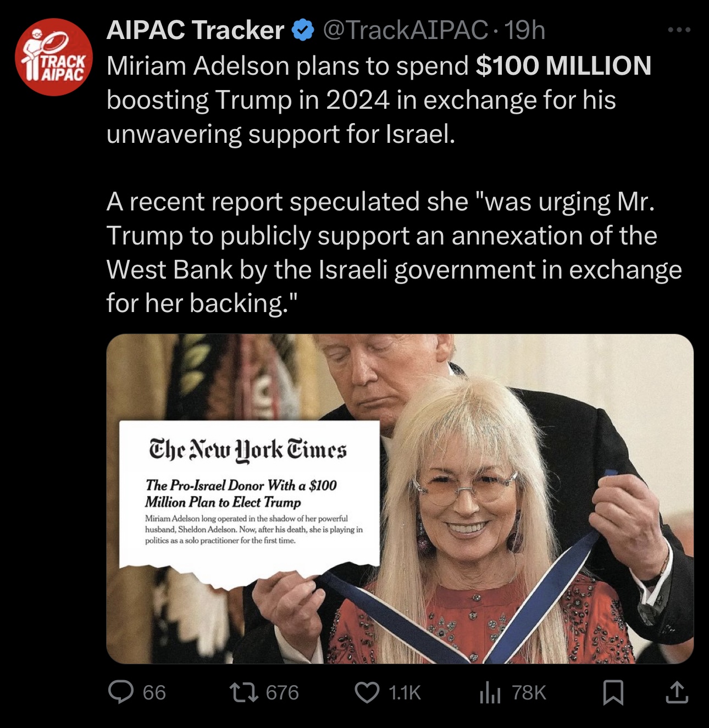The image size is (709, 728).
Task: Click the reply speech bubble icon
Action: click(x=121, y=692)
